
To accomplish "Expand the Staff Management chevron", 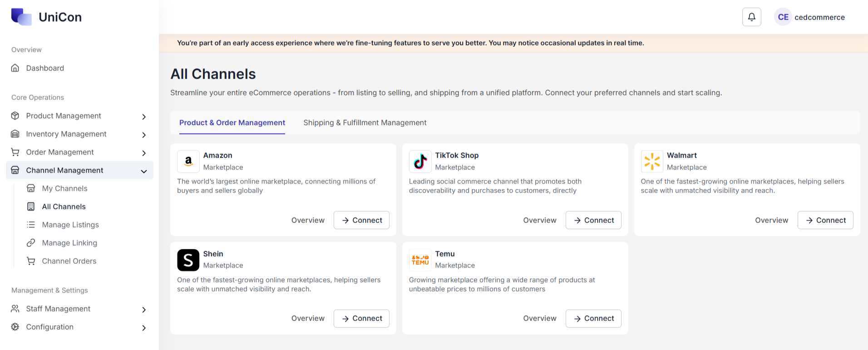I will click(144, 310).
